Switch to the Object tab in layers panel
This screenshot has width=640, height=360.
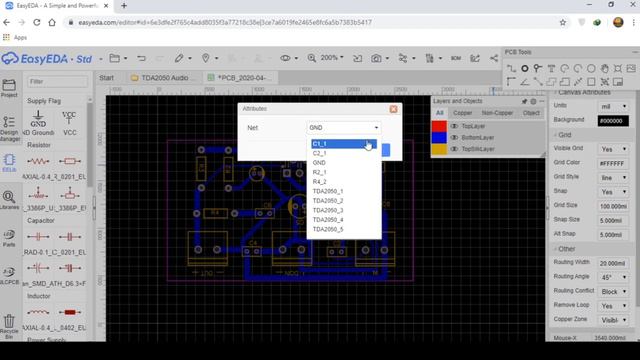(x=531, y=113)
